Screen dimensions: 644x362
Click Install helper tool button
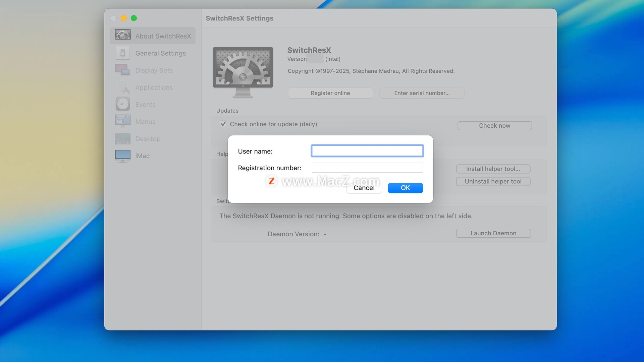[x=493, y=169]
